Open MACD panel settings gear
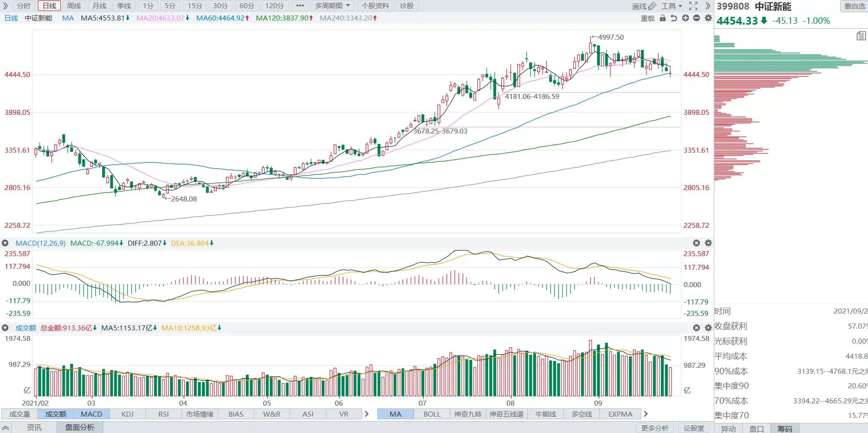 708,243
